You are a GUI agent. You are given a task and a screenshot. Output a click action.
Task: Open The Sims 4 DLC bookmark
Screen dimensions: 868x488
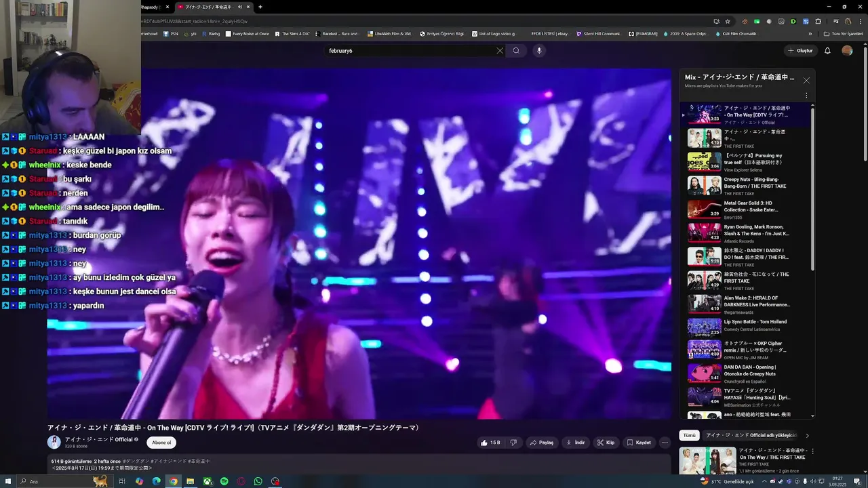pos(292,33)
